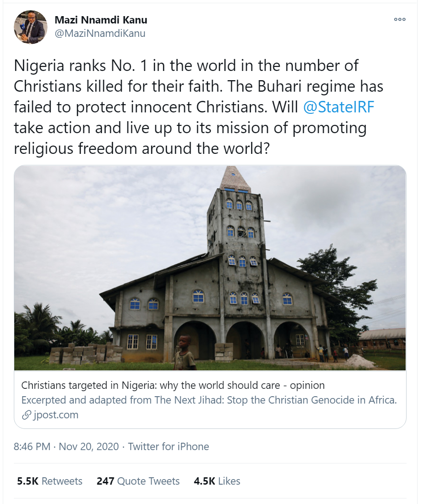This screenshot has width=425, height=504.
Task: View the 5.5K Retweets list
Action: point(50,481)
